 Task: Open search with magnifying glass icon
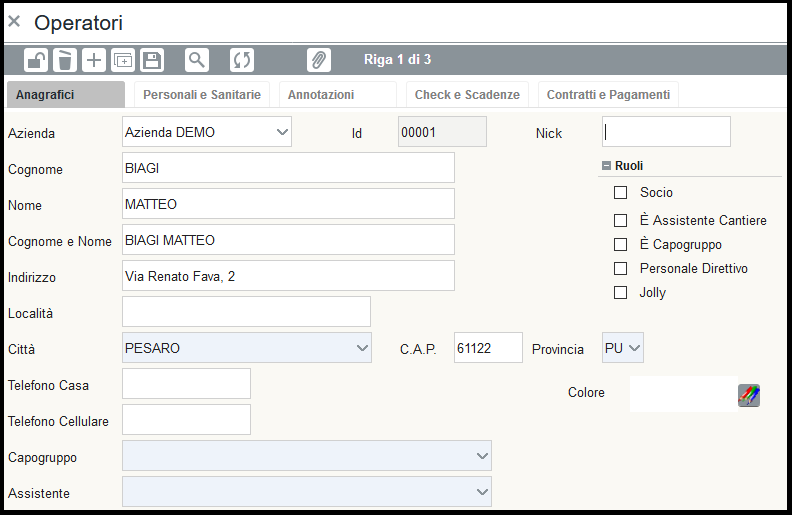coord(197,60)
